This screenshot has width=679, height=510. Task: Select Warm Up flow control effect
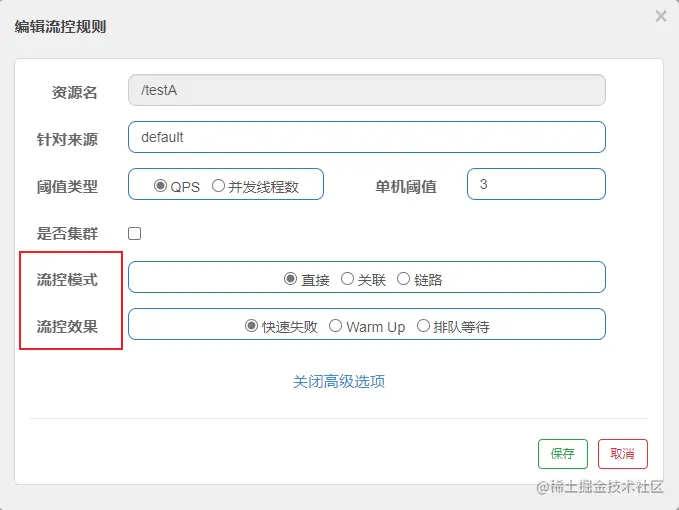pyautogui.click(x=335, y=326)
